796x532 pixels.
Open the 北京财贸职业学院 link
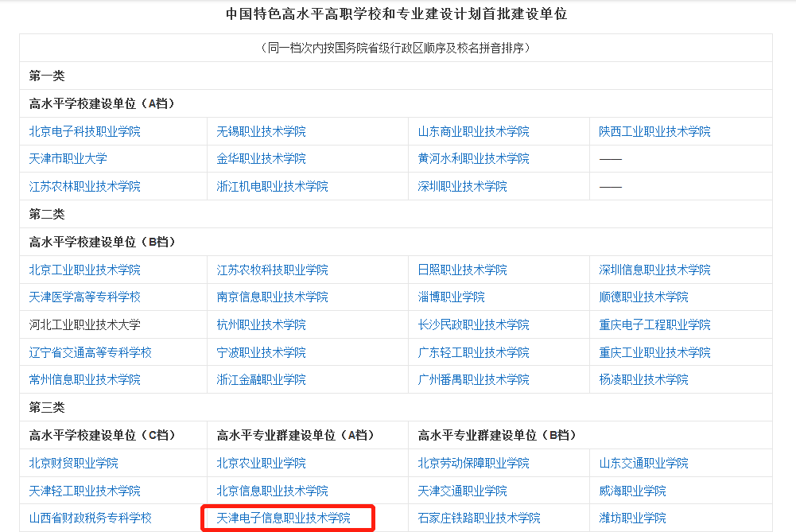[x=67, y=463]
